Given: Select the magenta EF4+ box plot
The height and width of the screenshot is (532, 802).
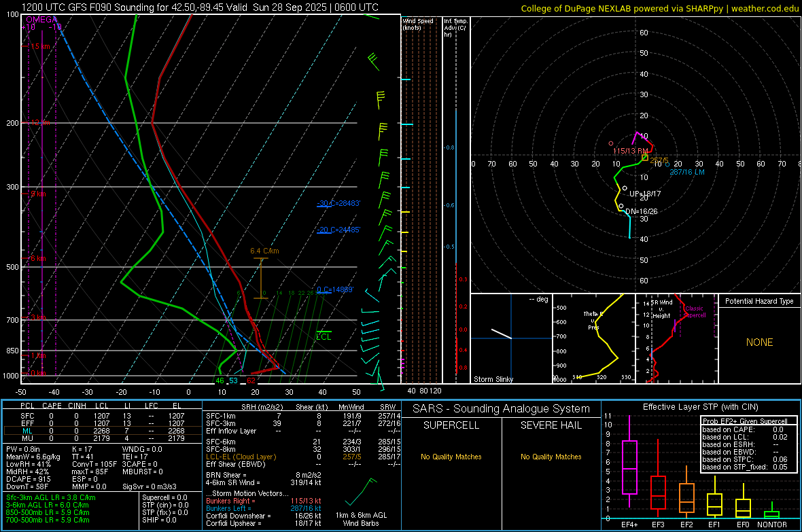Looking at the screenshot, I should [629, 461].
